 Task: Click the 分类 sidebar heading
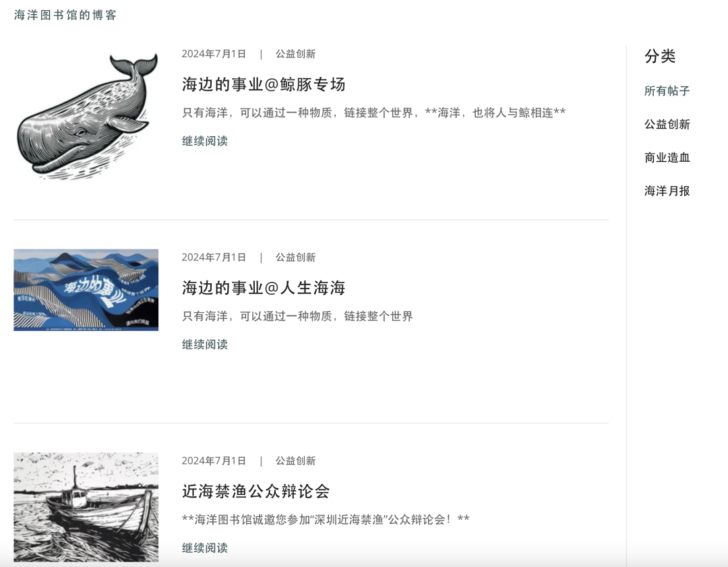coord(660,56)
